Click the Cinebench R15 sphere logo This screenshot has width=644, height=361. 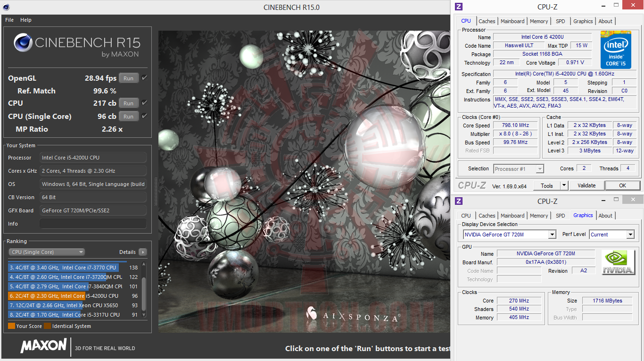23,42
